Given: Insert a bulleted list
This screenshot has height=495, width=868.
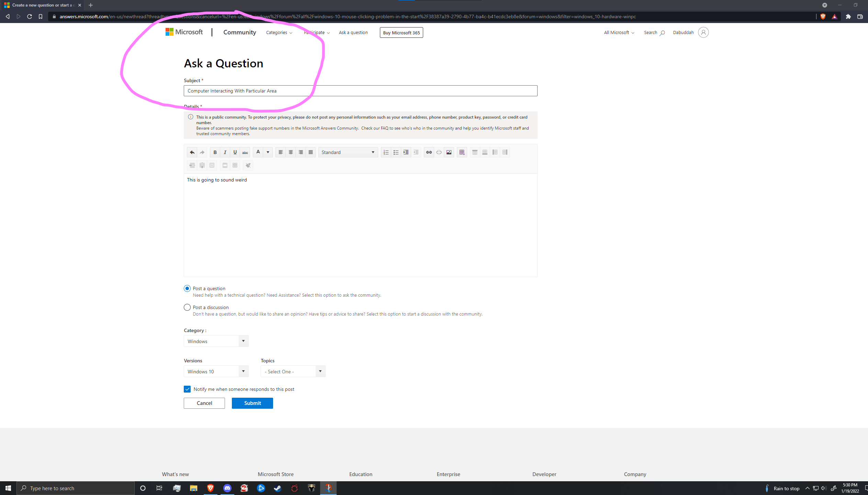Looking at the screenshot, I should [396, 152].
